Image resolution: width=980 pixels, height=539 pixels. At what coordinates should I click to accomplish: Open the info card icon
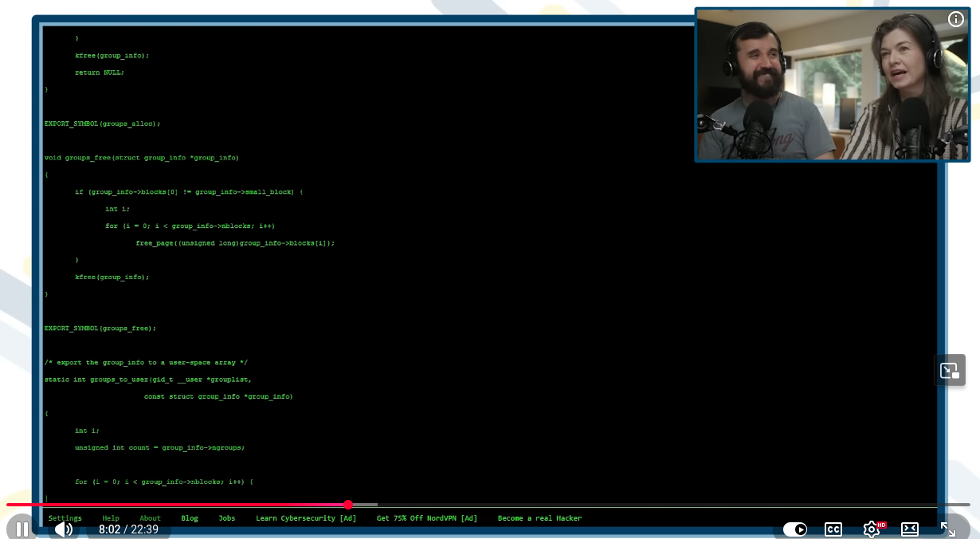(x=956, y=20)
